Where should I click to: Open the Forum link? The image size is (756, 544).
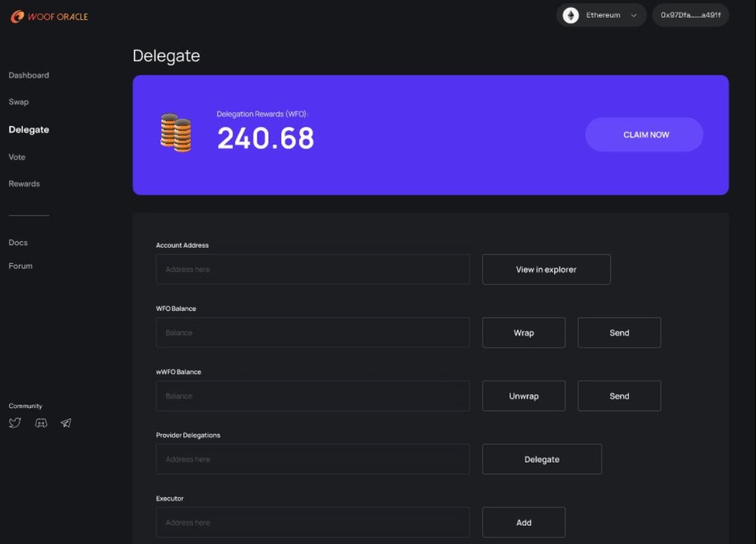tap(20, 265)
